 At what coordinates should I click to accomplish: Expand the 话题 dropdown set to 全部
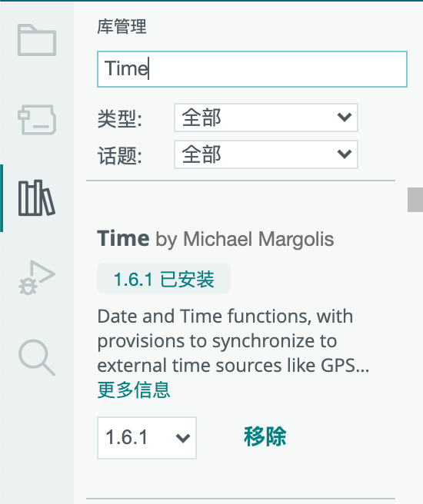266,154
